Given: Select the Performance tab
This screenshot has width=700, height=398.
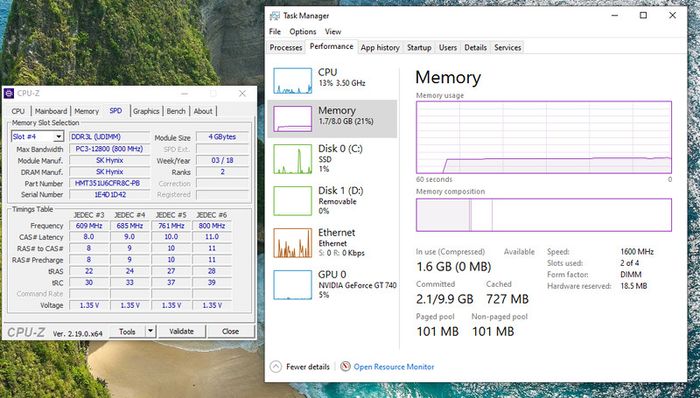Looking at the screenshot, I should (x=331, y=46).
